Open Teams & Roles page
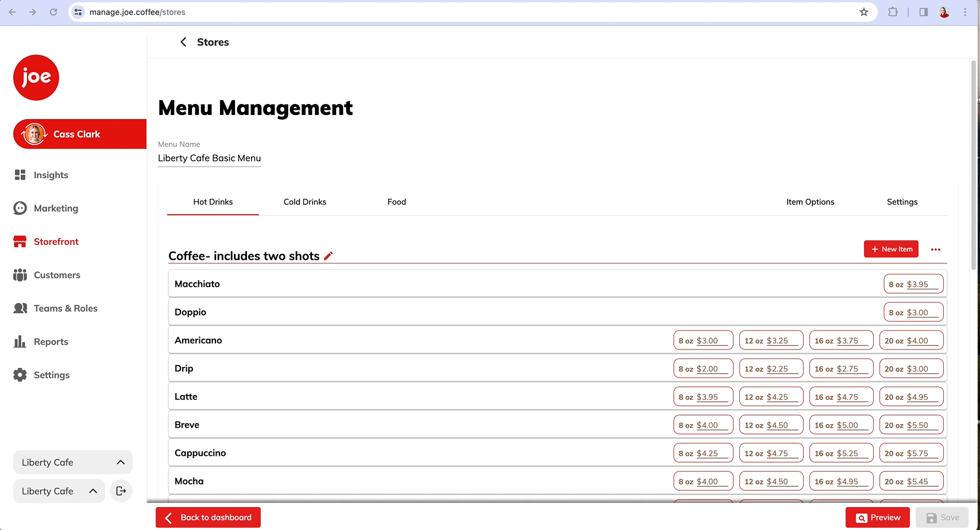 click(x=65, y=308)
